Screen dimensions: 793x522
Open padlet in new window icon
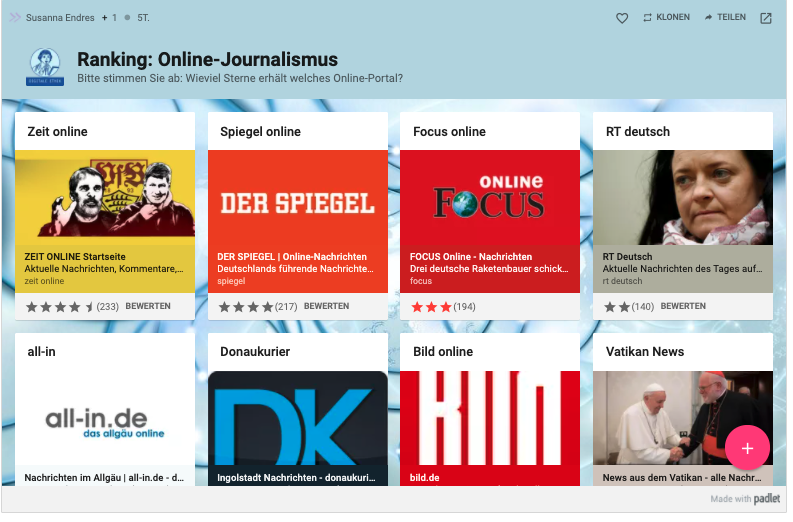766,18
